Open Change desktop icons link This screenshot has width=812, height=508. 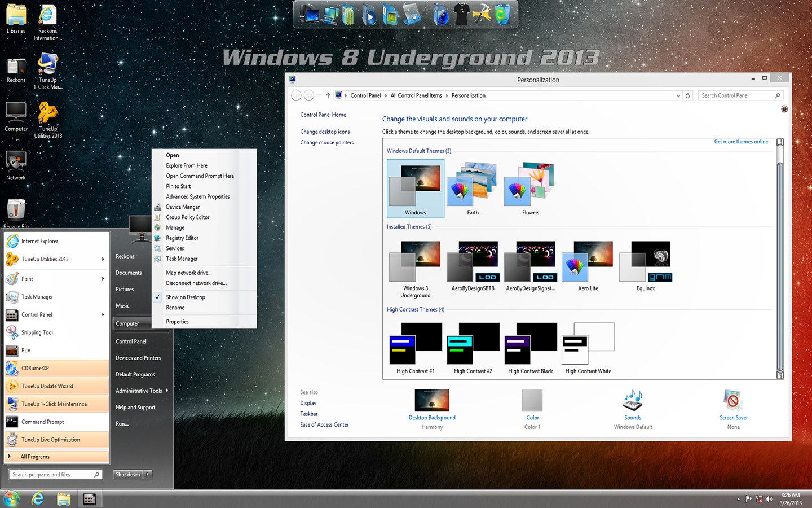coord(325,132)
